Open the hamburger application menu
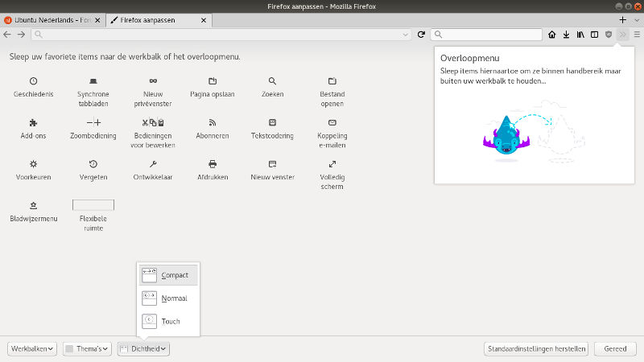The image size is (644, 362). (x=637, y=35)
